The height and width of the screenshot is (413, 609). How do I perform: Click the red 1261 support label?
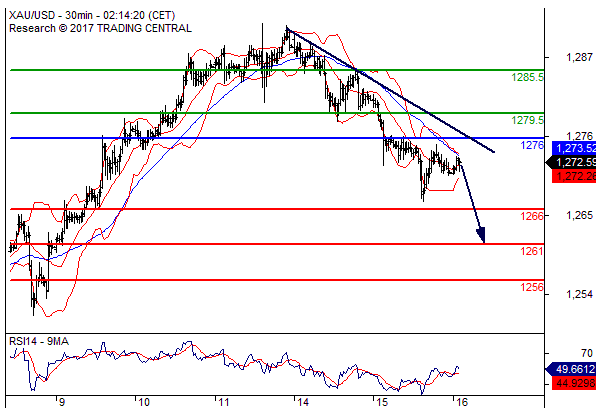coord(532,251)
